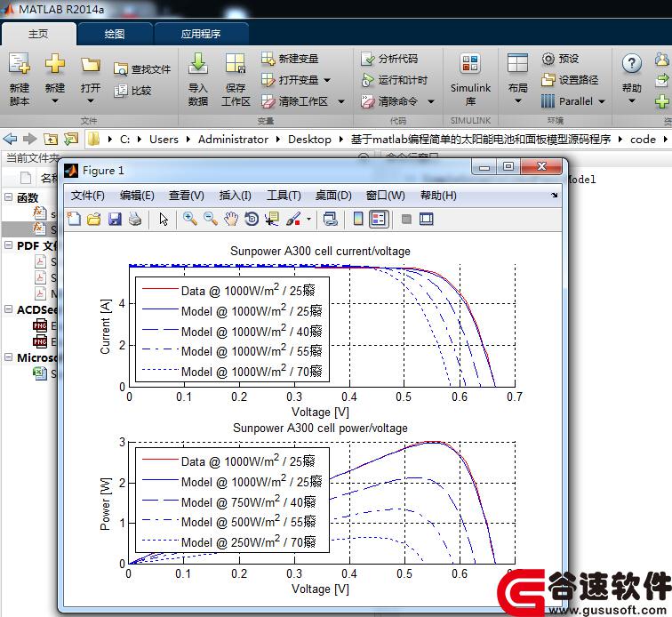Click New Figure icon in Figure 1 toolbar
This screenshot has height=617, width=672.
(74, 219)
